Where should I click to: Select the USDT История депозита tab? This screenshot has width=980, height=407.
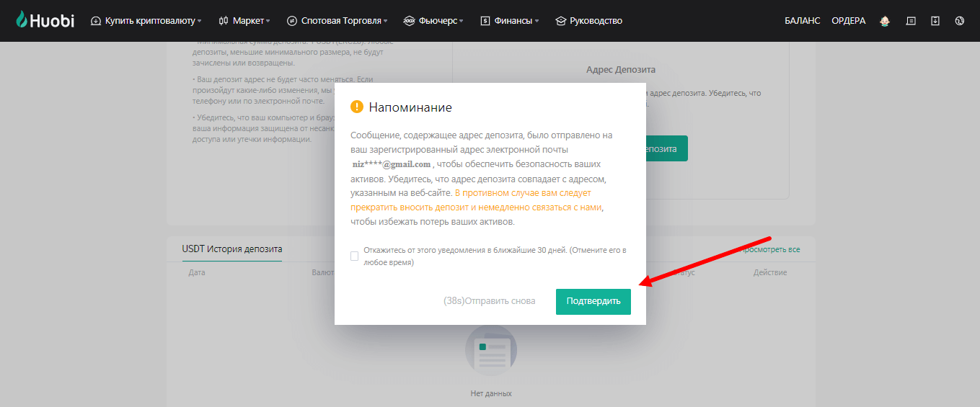[231, 249]
